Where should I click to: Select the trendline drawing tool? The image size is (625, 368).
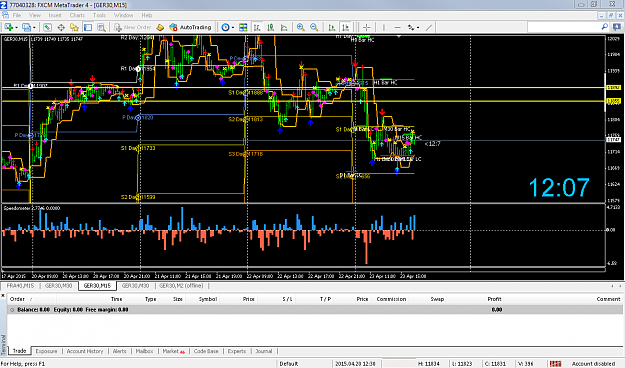[429, 27]
